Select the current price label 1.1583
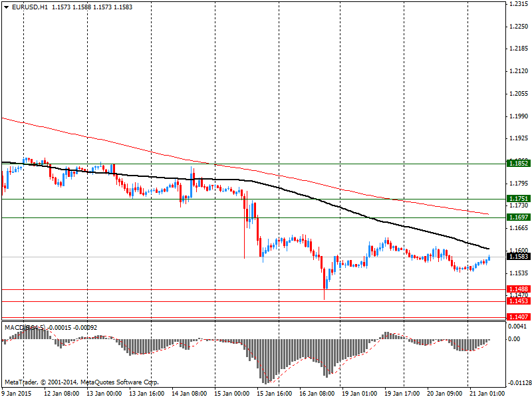 pyautogui.click(x=519, y=257)
